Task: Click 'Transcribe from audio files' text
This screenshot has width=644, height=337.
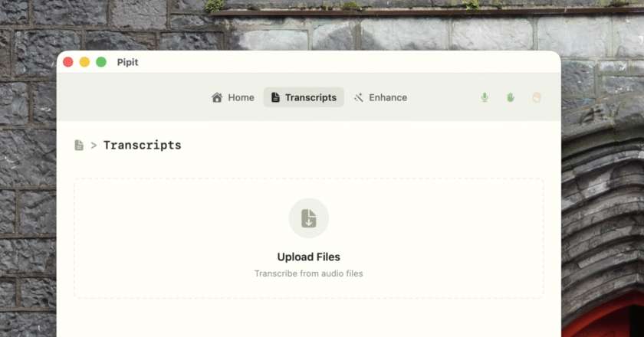Action: [308, 273]
